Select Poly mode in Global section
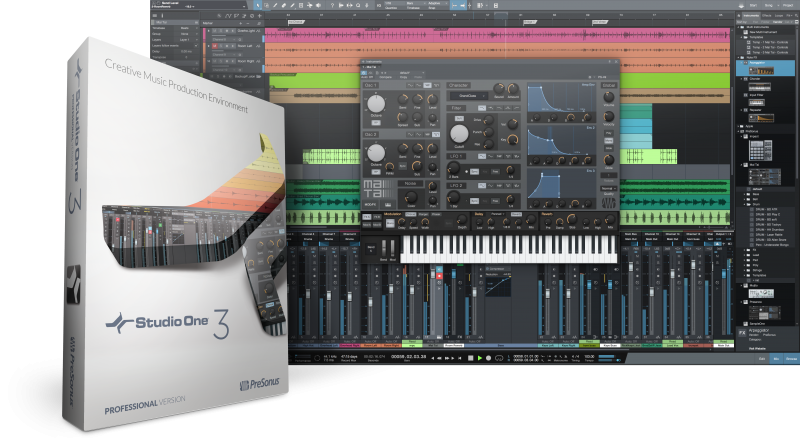Viewport: 800px width, 445px height. [x=609, y=133]
